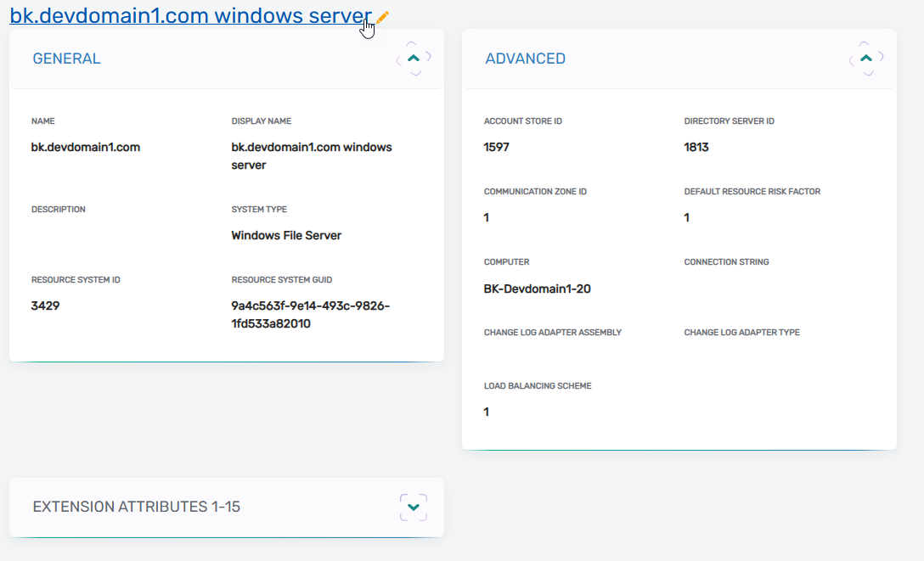
Task: Select the Name value bk.devdomain1.com
Action: pos(86,147)
